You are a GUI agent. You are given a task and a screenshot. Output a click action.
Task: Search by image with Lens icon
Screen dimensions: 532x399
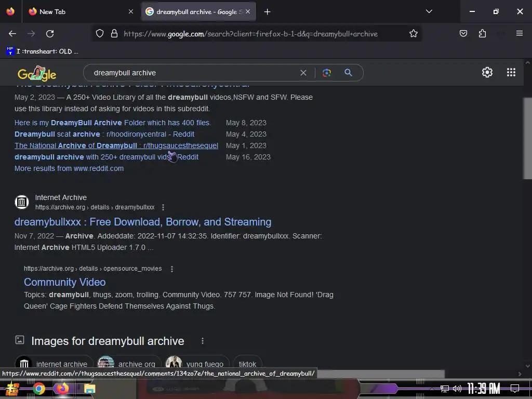326,73
